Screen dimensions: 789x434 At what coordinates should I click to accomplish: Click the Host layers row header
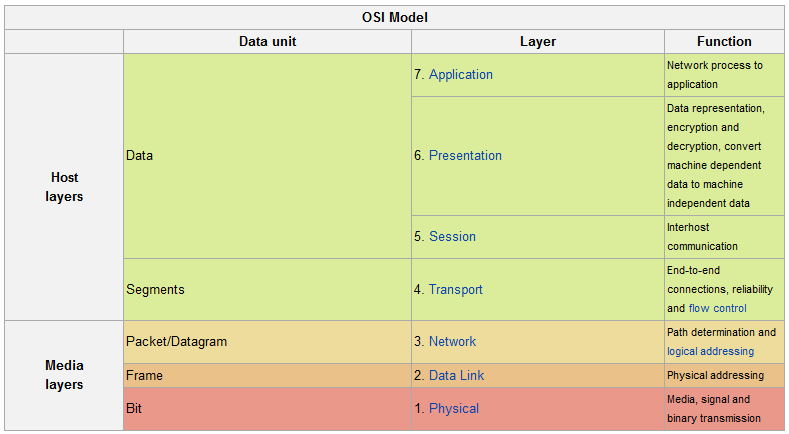tap(64, 187)
